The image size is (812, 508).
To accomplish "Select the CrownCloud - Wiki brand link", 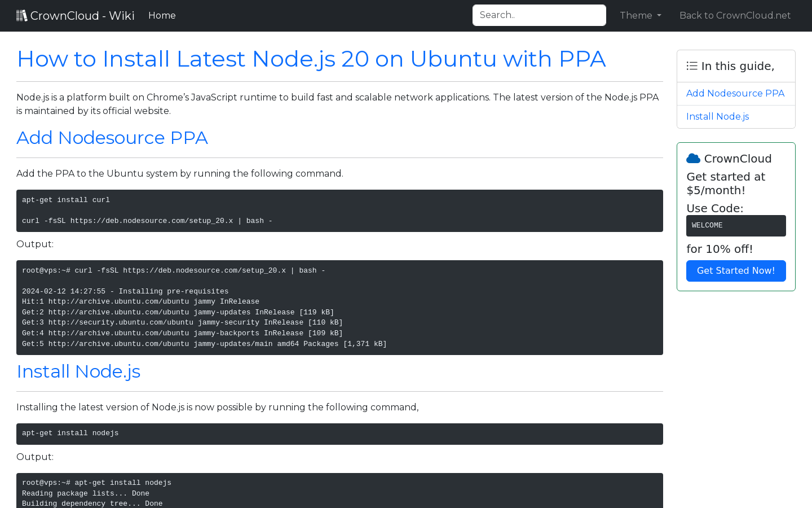I will click(x=75, y=15).
